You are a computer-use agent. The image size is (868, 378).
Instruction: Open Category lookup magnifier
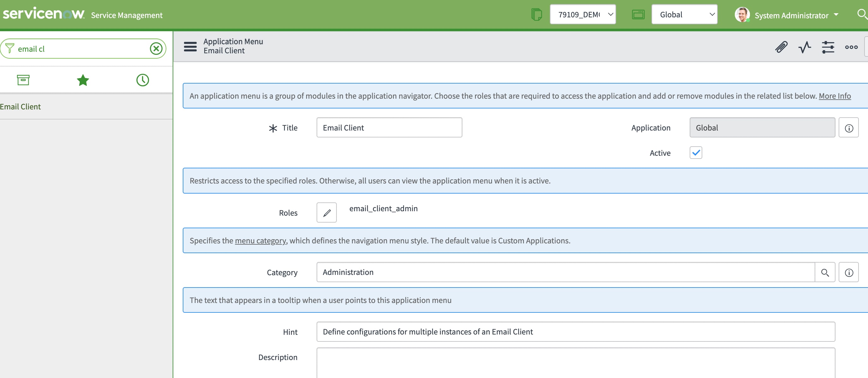[825, 272]
